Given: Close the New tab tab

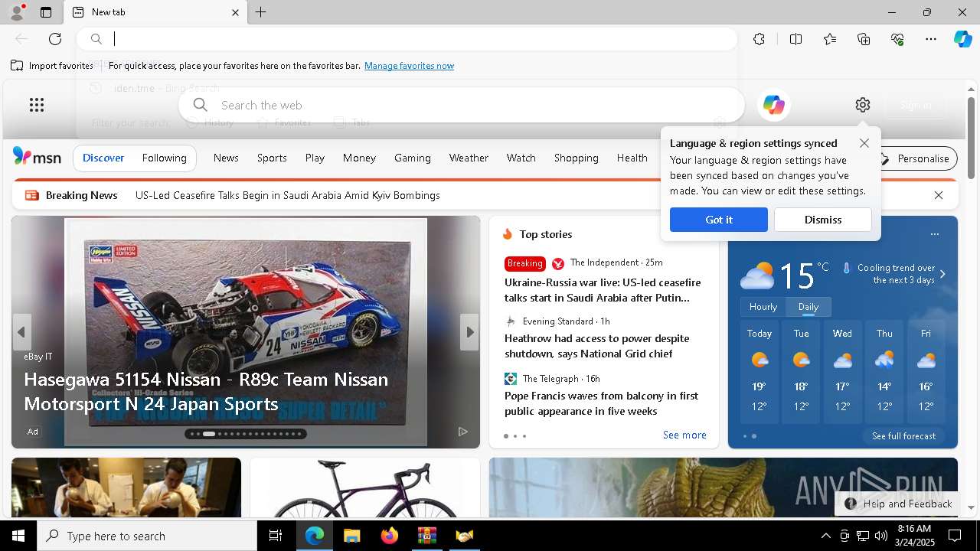Looking at the screenshot, I should tap(235, 12).
